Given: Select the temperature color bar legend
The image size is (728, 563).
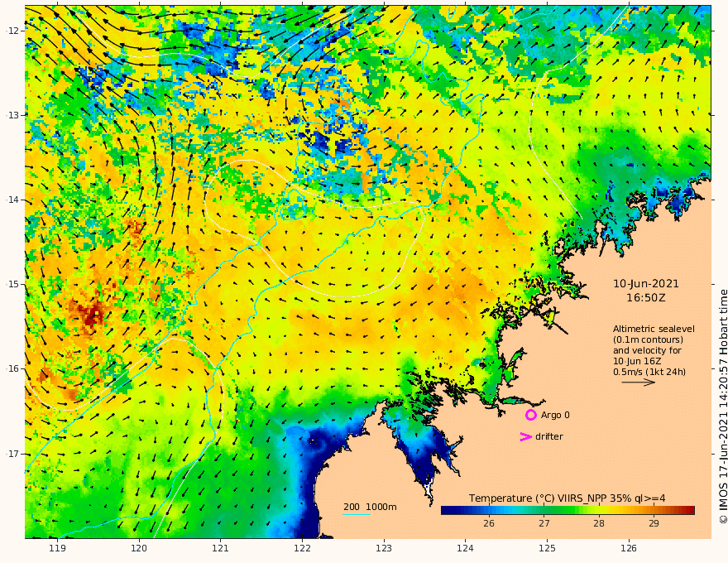Looking at the screenshot, I should [x=568, y=511].
